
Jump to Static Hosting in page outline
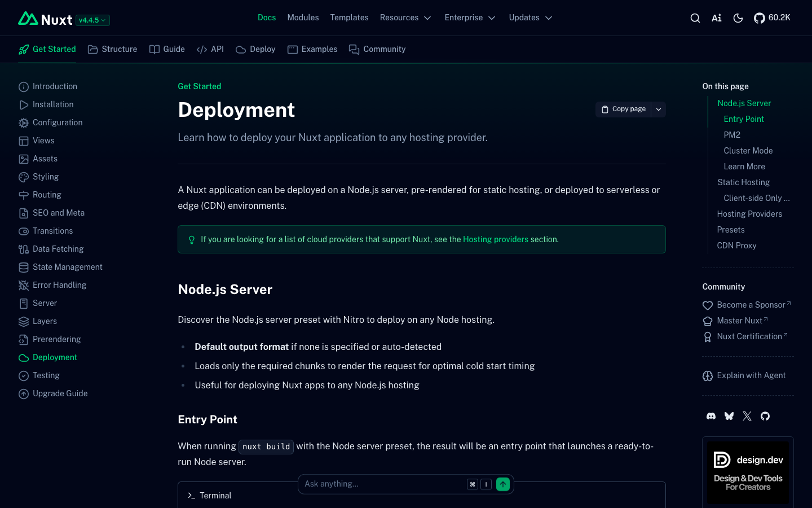pyautogui.click(x=743, y=182)
